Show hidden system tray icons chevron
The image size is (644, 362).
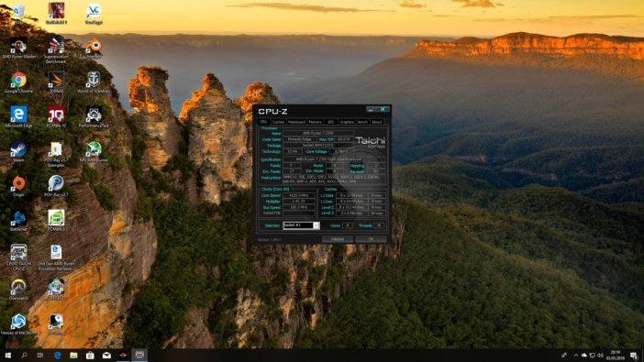tap(576, 356)
